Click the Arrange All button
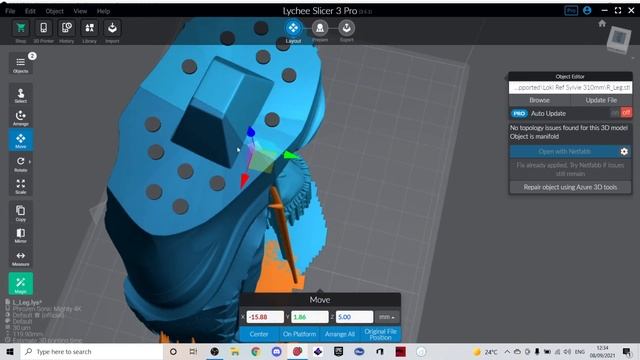Viewport: 640px width, 360px height. click(340, 334)
